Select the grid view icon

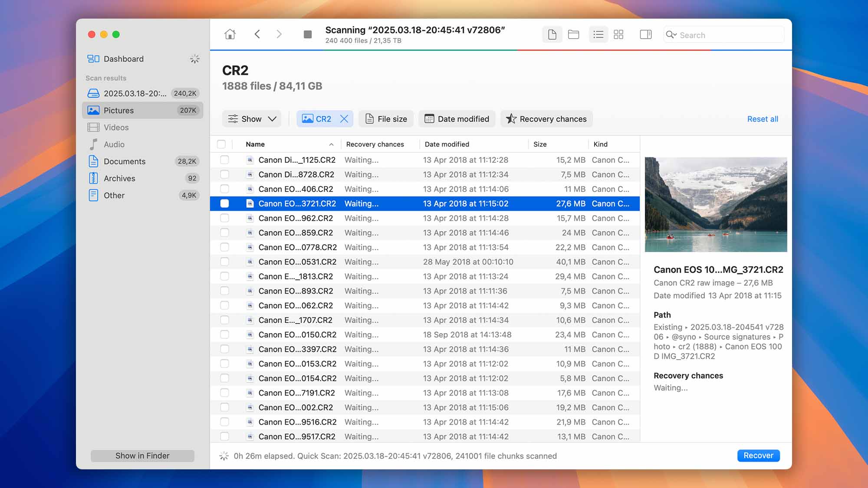pos(619,34)
